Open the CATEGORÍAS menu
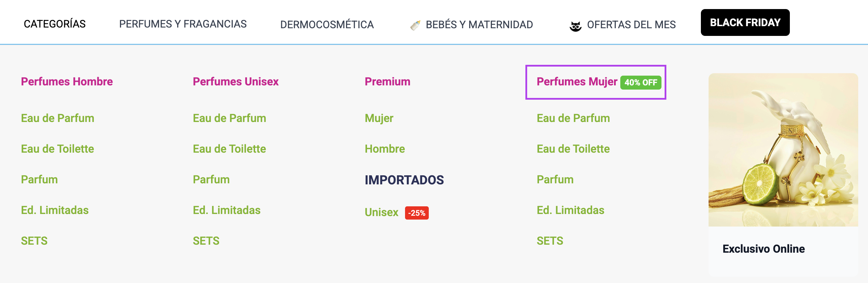The image size is (868, 283). pos(55,24)
